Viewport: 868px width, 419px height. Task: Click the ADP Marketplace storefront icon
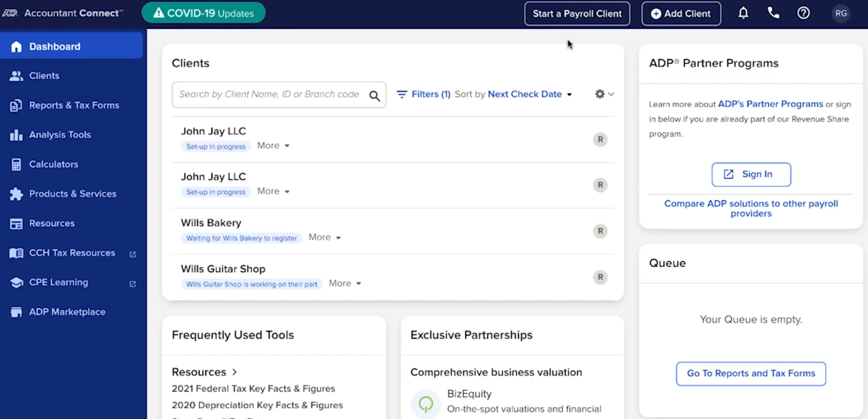tap(16, 312)
